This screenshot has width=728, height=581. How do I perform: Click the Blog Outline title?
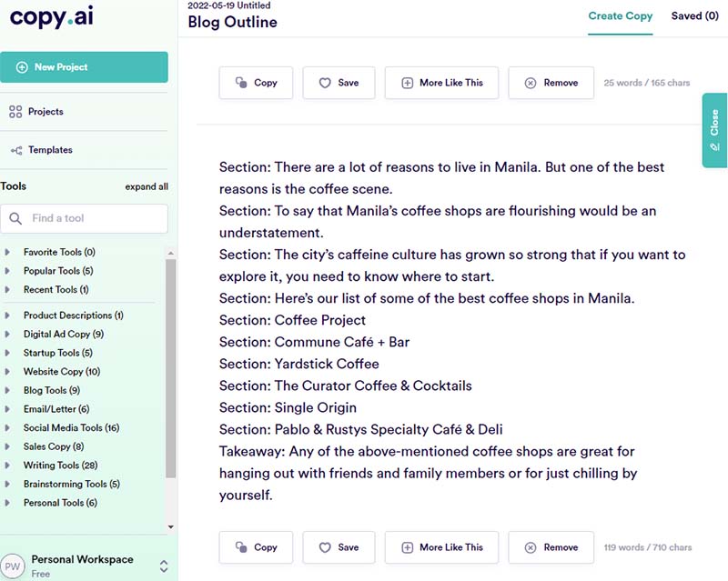(232, 22)
